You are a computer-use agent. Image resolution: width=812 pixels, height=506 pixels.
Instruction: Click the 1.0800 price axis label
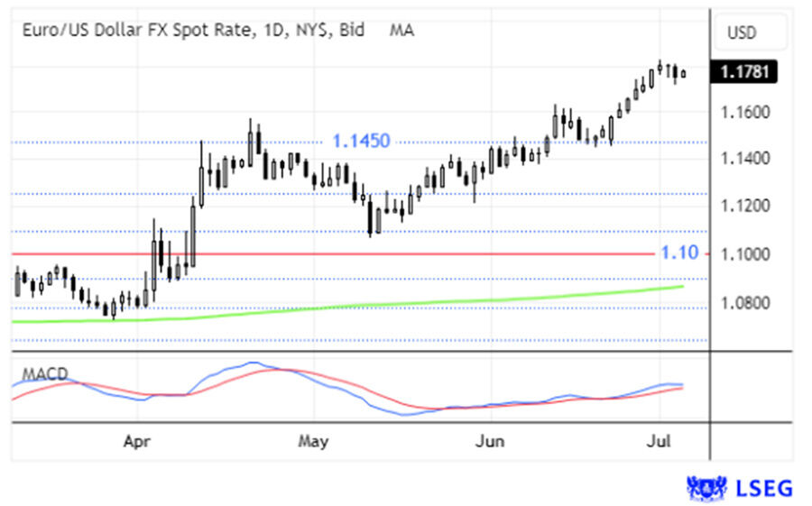[x=745, y=302]
